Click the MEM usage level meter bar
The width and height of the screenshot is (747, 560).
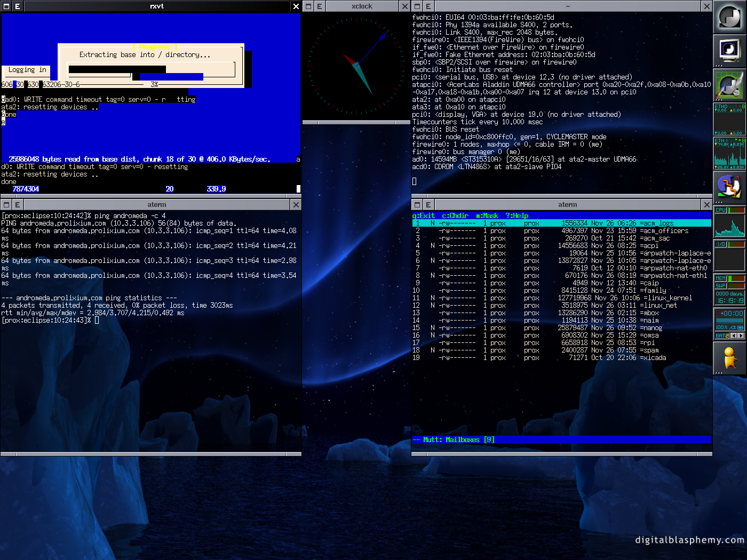[736, 278]
